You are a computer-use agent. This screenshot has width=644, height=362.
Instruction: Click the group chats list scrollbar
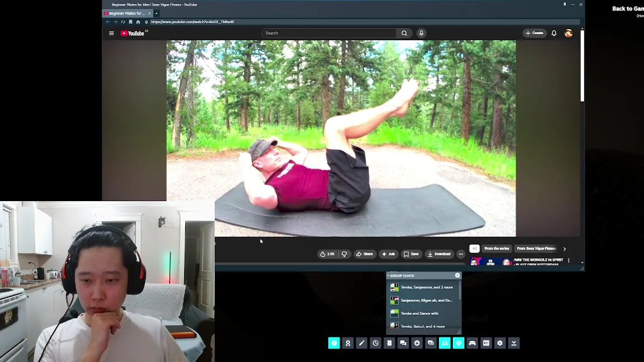pos(460,291)
